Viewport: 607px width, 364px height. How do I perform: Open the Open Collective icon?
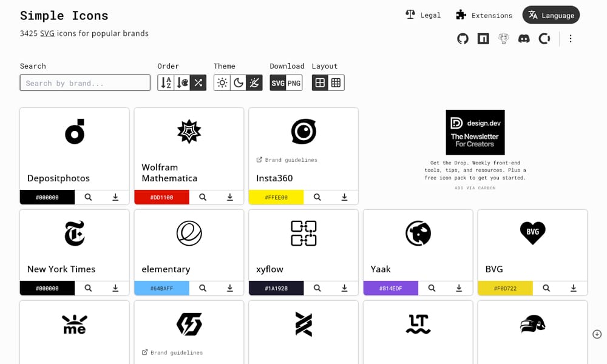coord(544,39)
